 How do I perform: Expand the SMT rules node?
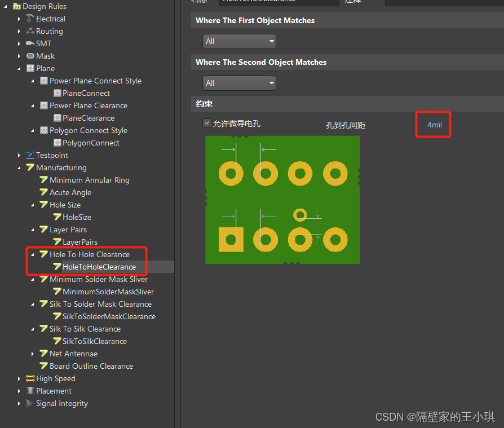click(x=19, y=44)
